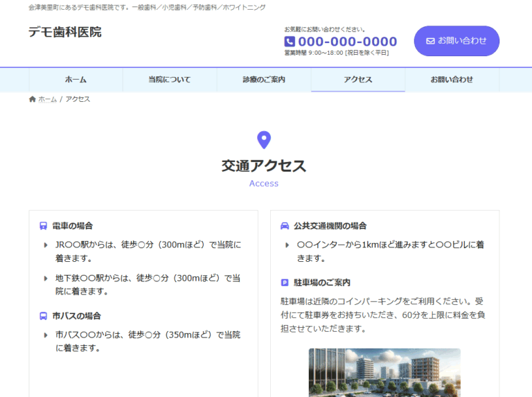Image resolution: width=532 pixels, height=397 pixels.
Task: Click the phone icon beside the number
Action: (290, 42)
